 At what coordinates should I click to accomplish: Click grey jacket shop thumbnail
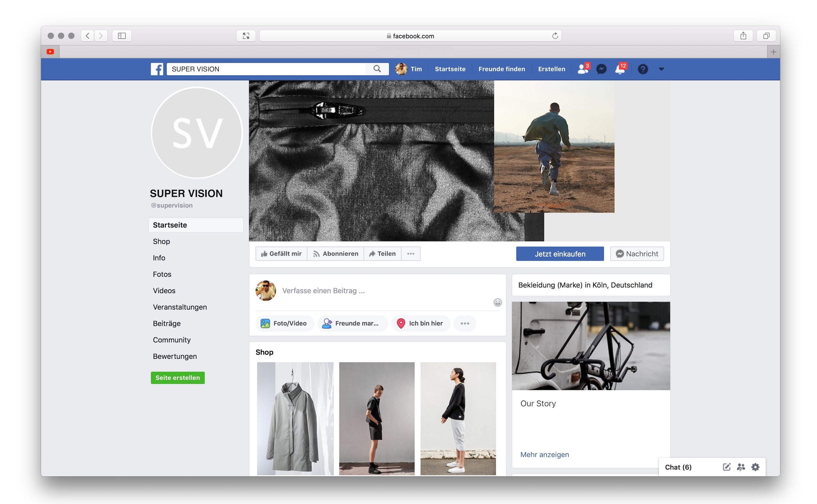point(295,418)
